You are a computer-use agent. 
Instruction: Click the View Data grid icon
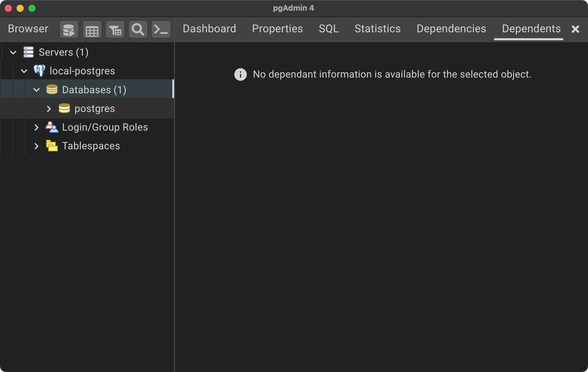click(92, 29)
